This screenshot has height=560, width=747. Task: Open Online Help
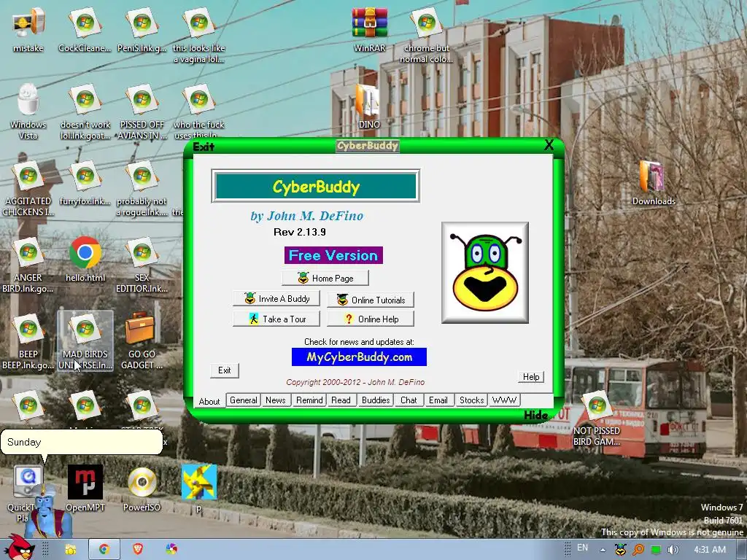pos(371,319)
